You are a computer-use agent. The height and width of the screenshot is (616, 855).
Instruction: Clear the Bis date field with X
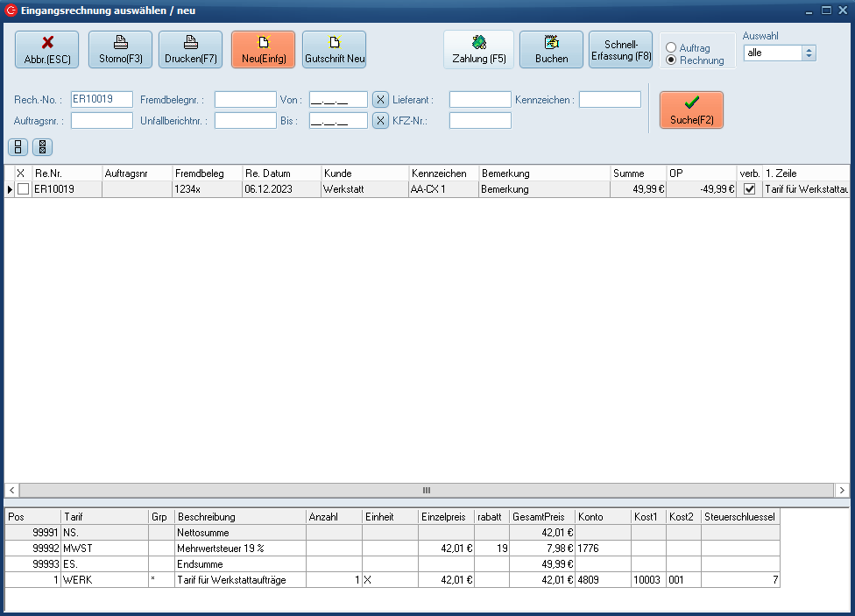click(x=380, y=121)
